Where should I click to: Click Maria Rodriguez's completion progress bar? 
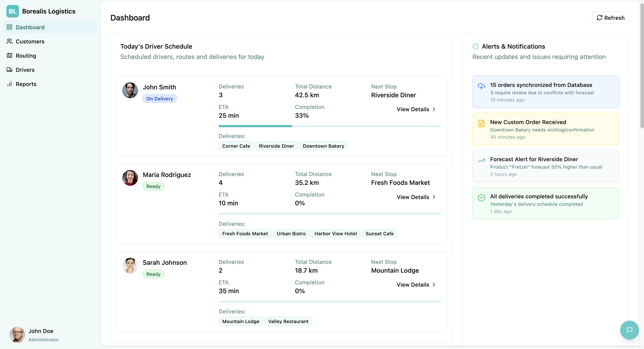point(330,214)
